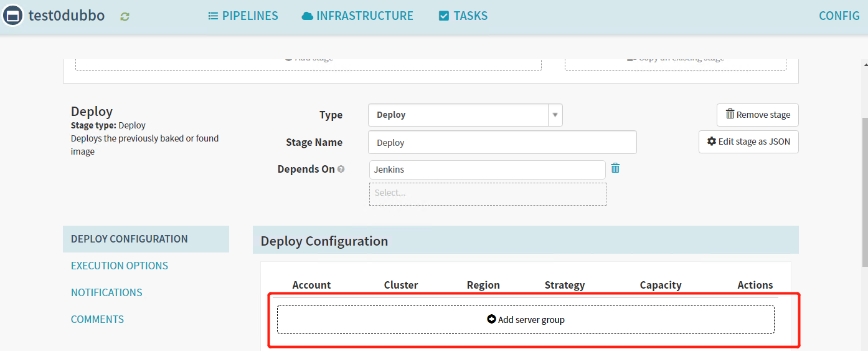Viewport: 868px width, 351px height.
Task: Select the DEPLOY CONFIGURATION section
Action: point(130,239)
